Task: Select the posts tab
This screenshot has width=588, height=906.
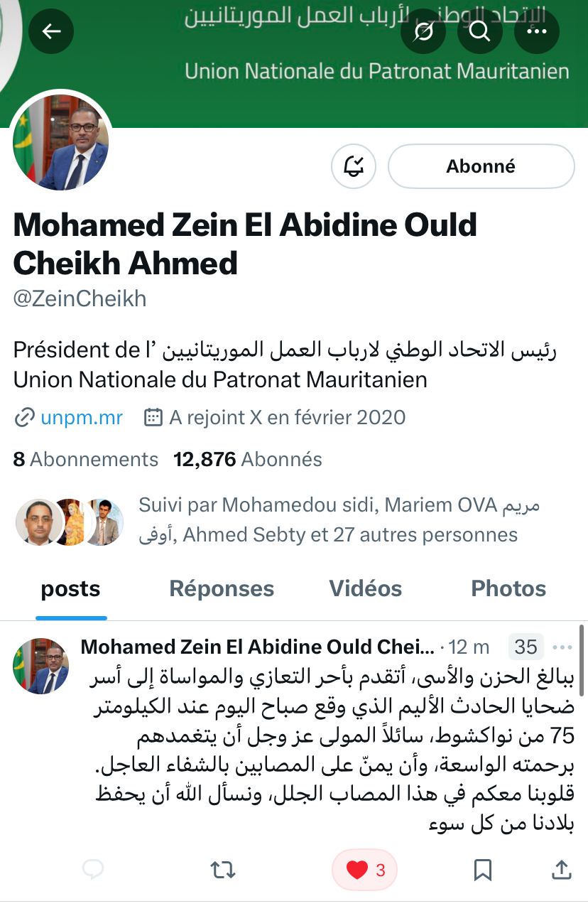Action: pyautogui.click(x=71, y=588)
